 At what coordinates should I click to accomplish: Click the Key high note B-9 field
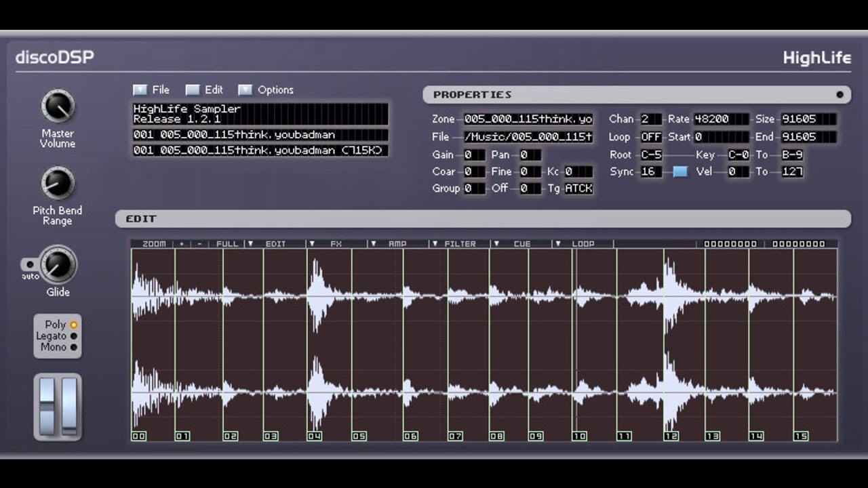792,155
